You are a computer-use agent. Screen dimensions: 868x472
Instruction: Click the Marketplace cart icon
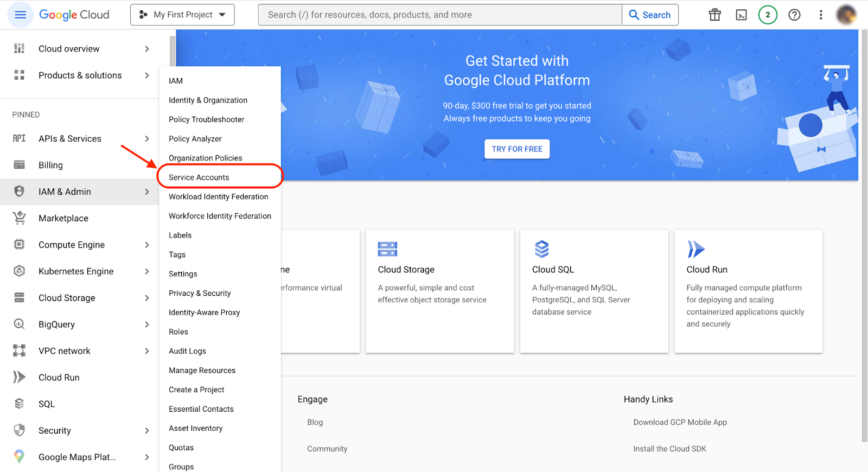20,218
